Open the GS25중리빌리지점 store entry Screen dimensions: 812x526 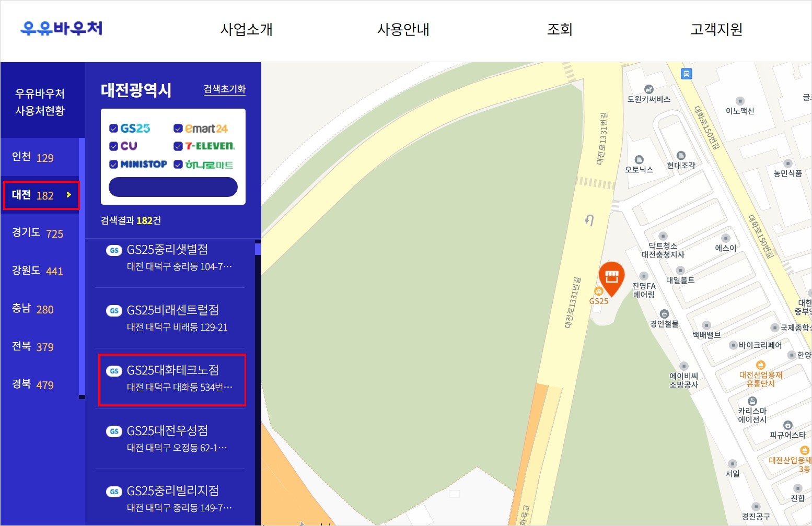(x=170, y=497)
